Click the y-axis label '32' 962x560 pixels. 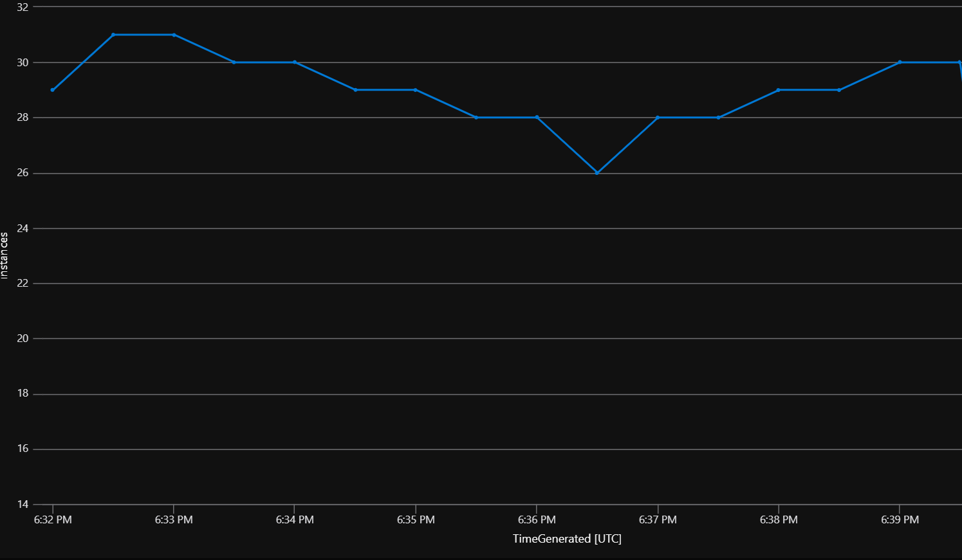[x=23, y=7]
